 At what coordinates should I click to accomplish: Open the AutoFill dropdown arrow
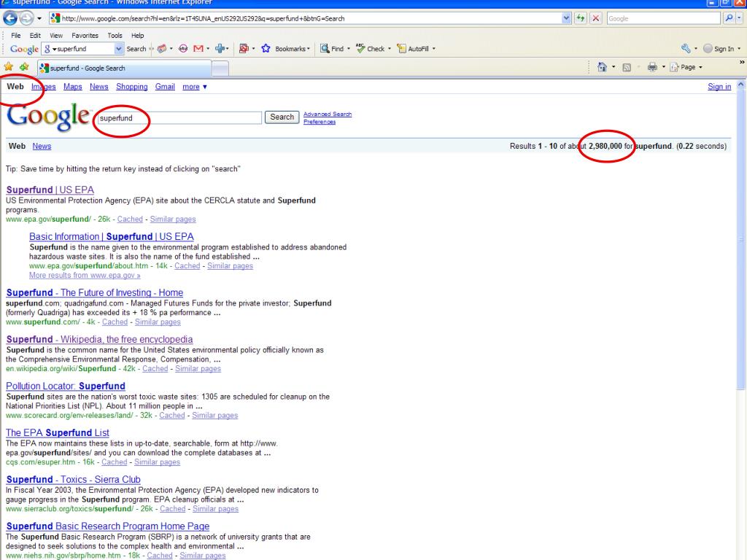(x=433, y=49)
